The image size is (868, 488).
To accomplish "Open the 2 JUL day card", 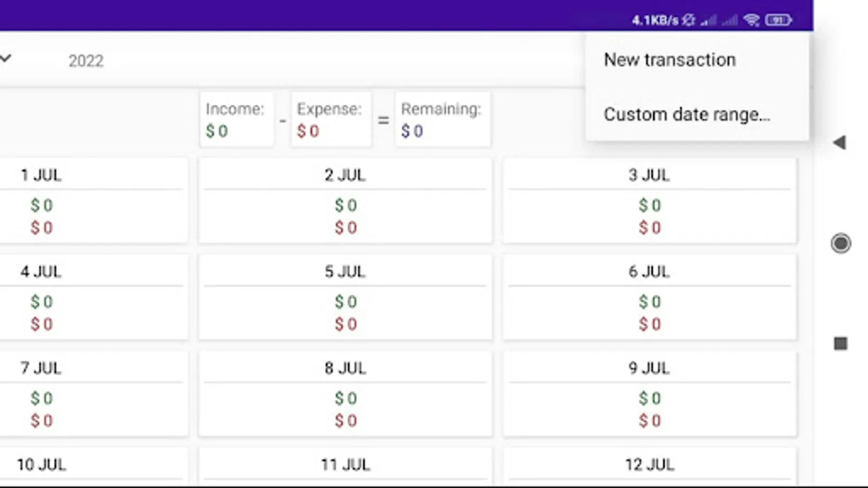I will click(x=345, y=201).
